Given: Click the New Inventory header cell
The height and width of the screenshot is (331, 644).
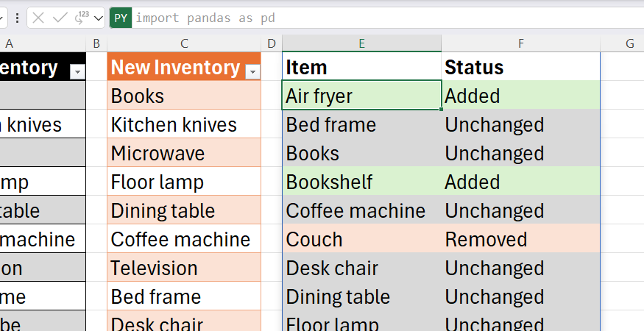Looking at the screenshot, I should point(184,66).
